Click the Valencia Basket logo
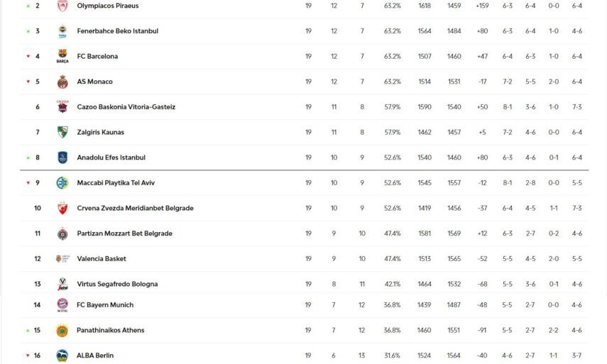This screenshot has height=364, width=607. [x=62, y=259]
